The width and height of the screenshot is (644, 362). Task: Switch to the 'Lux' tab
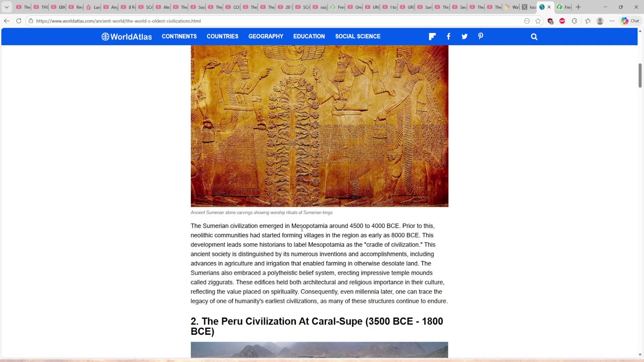tap(93, 7)
